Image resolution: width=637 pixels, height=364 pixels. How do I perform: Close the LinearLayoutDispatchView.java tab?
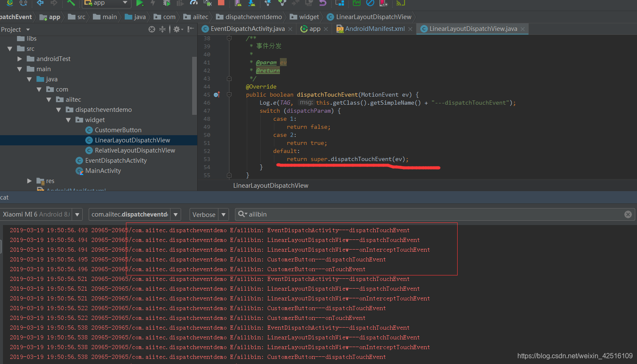coord(522,29)
